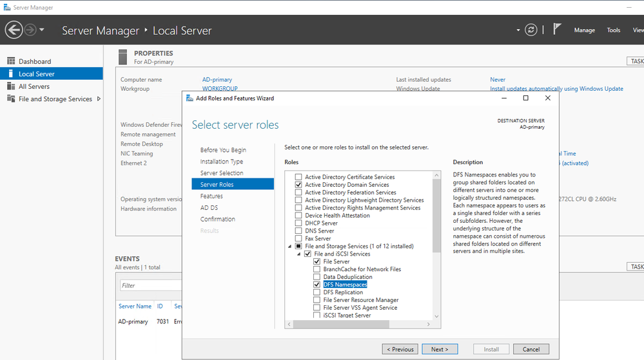Go to Server Selection step
Image resolution: width=644 pixels, height=360 pixels.
(x=222, y=173)
